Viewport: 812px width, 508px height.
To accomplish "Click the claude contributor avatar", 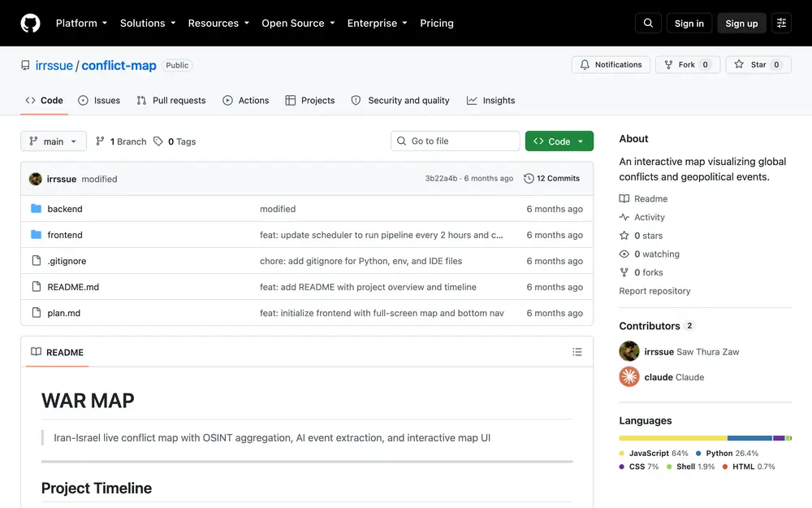I will click(629, 377).
